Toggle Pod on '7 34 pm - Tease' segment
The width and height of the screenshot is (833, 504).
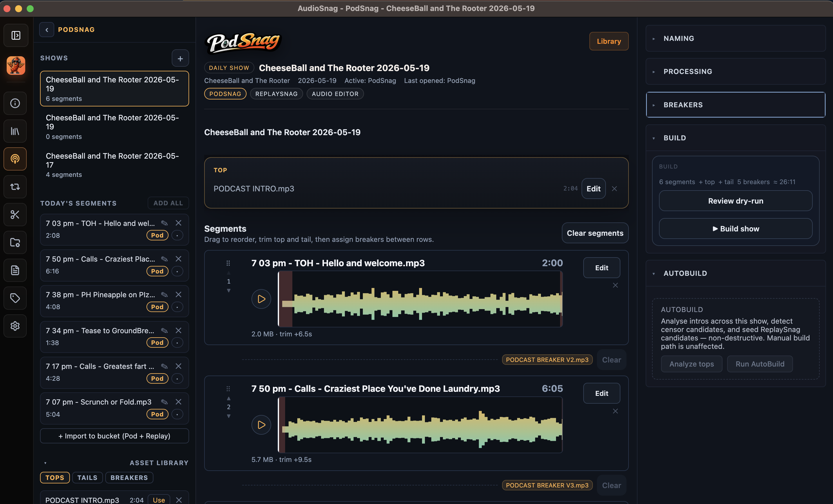coord(157,342)
